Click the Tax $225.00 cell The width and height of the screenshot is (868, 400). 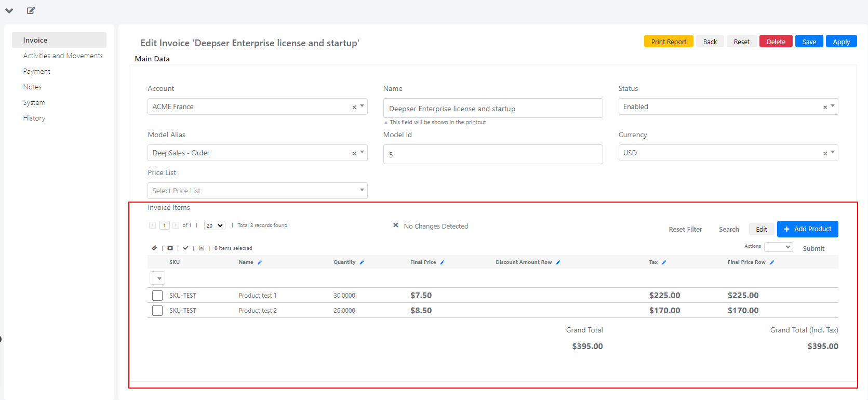[665, 295]
